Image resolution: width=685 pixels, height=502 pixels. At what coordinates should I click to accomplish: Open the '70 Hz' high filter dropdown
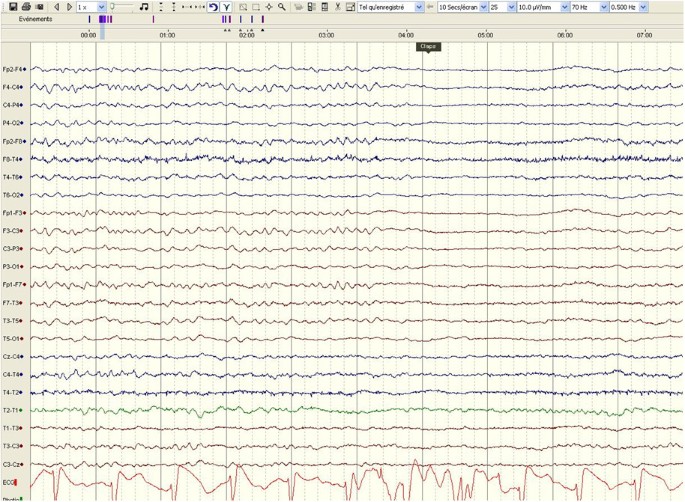589,7
